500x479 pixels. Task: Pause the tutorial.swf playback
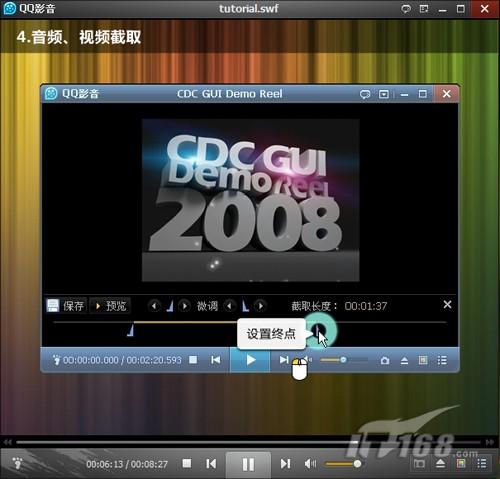coord(248,464)
